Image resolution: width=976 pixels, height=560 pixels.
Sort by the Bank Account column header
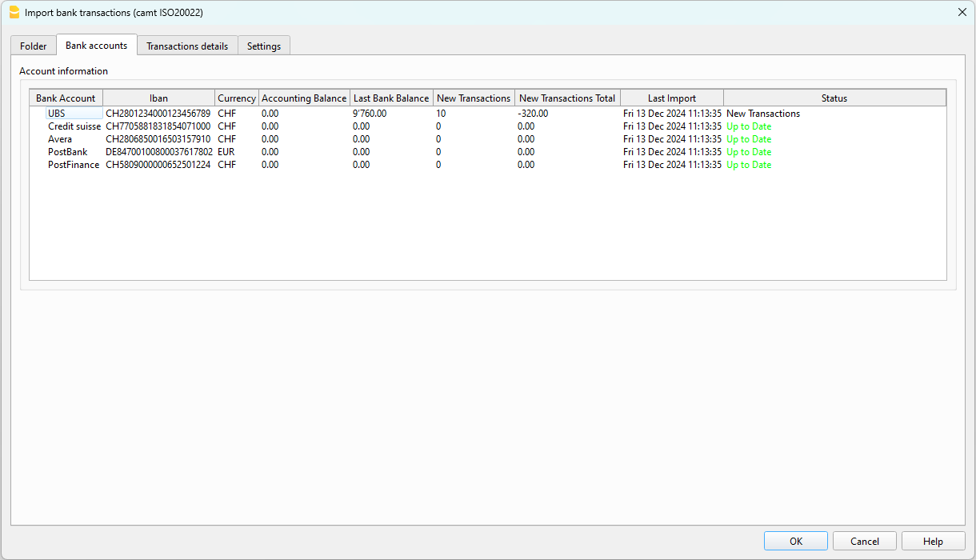click(x=66, y=98)
